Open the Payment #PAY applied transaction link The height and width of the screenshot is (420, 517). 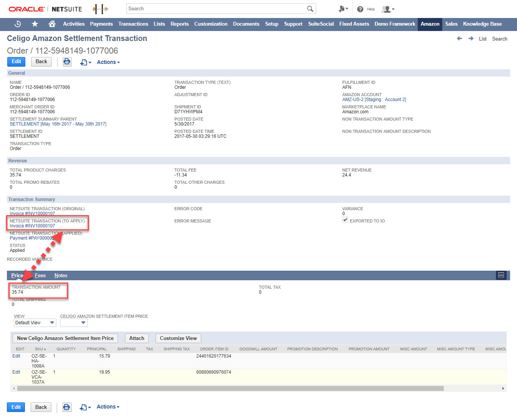pyautogui.click(x=32, y=238)
